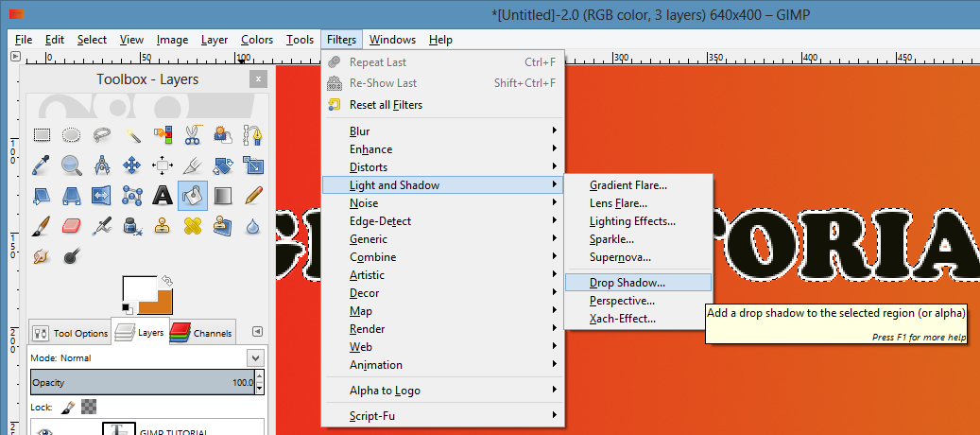Select the Scissors Select tool

[193, 134]
